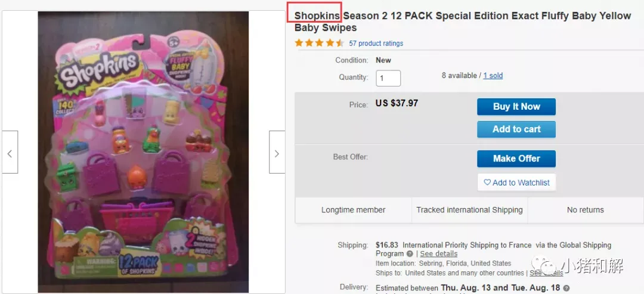Click the Shopkins product photo
Viewport: 644px width, 294px height.
click(x=143, y=152)
